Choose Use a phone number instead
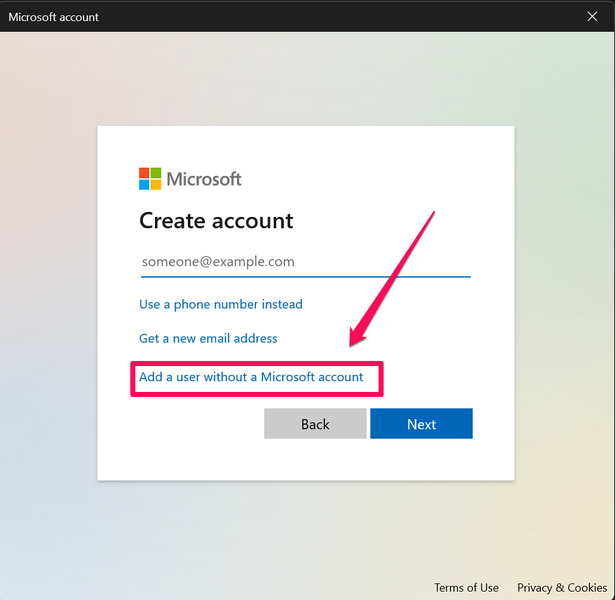The width and height of the screenshot is (615, 600). click(x=220, y=304)
